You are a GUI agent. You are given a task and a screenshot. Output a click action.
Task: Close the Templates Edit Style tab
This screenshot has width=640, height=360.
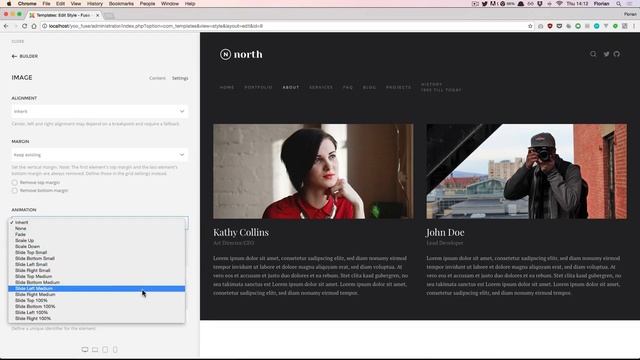tap(98, 15)
